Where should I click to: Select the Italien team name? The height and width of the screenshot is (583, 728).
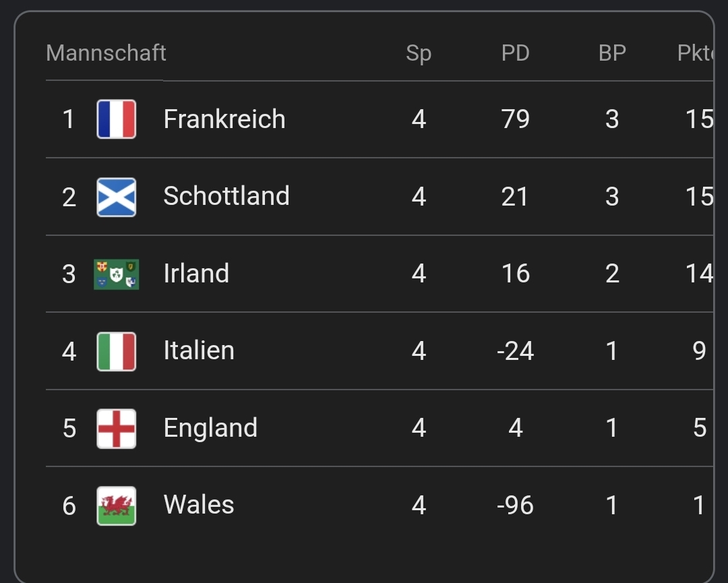click(x=199, y=350)
